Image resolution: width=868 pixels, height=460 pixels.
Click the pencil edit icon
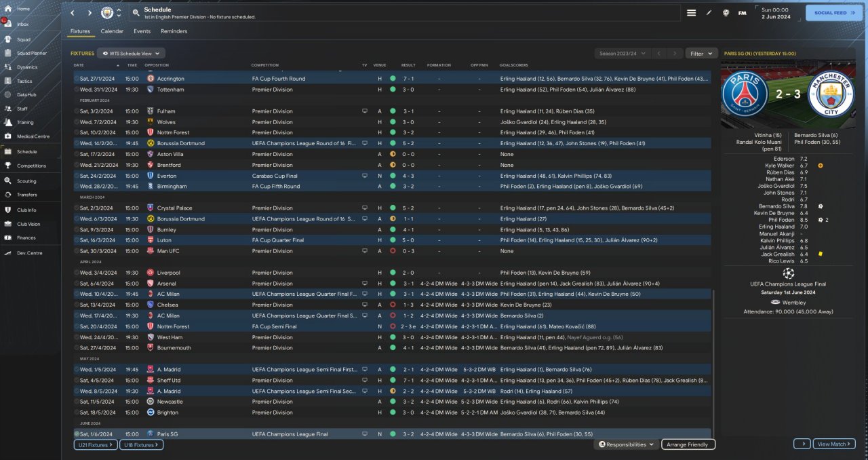tap(709, 13)
